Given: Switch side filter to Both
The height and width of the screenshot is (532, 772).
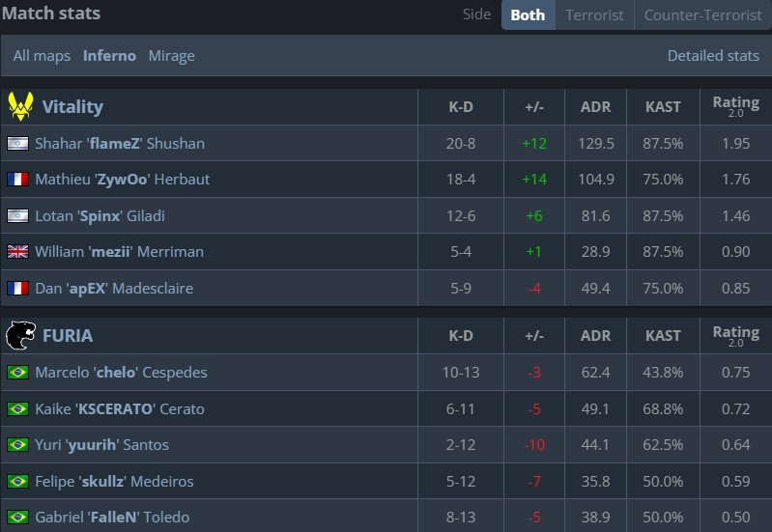Looking at the screenshot, I should point(528,14).
